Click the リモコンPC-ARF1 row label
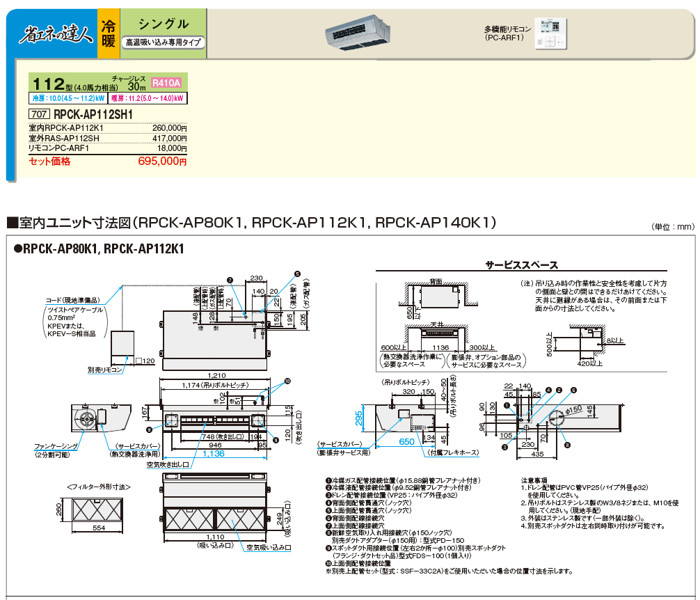 (x=59, y=148)
